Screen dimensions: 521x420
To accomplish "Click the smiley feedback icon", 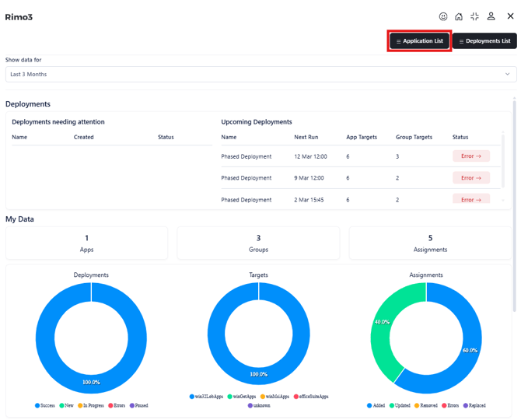I will point(443,16).
